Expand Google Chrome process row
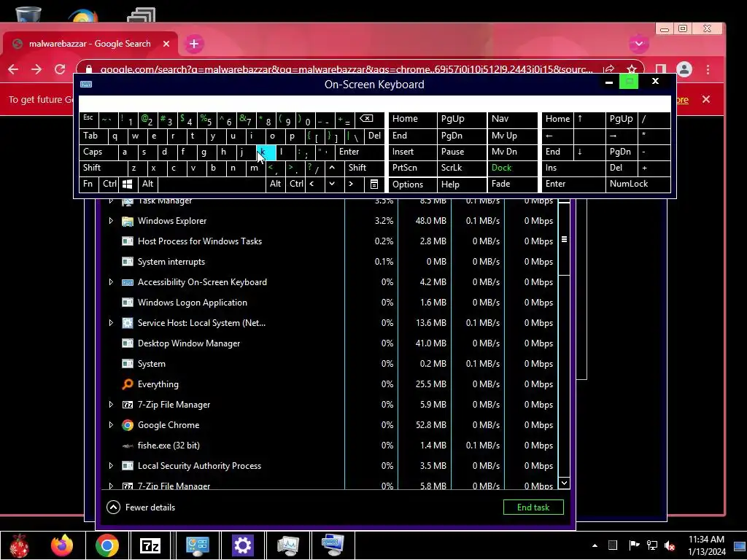This screenshot has width=747, height=560. pyautogui.click(x=111, y=425)
